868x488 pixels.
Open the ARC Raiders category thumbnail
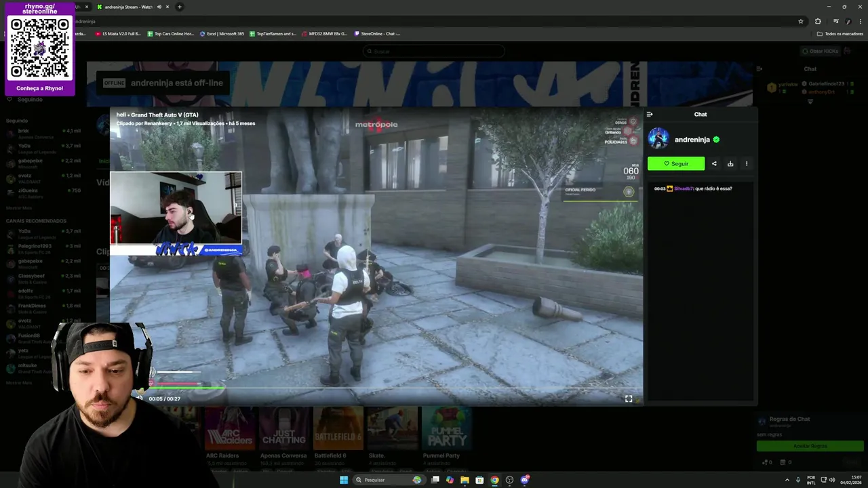(x=229, y=428)
